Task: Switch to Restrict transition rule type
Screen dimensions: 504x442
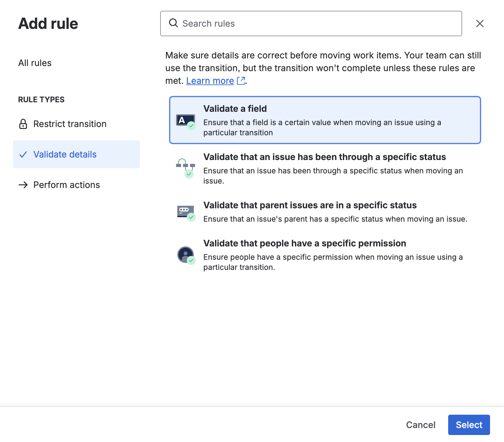Action: click(70, 124)
